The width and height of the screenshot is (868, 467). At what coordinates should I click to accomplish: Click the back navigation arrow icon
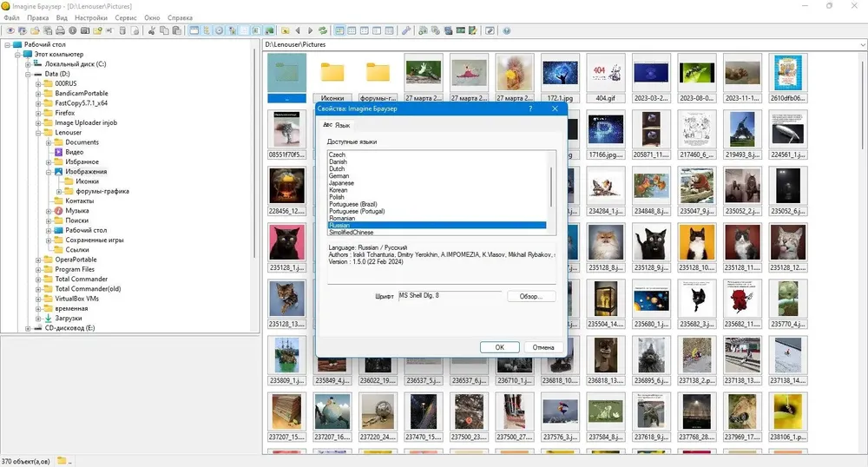(x=298, y=30)
